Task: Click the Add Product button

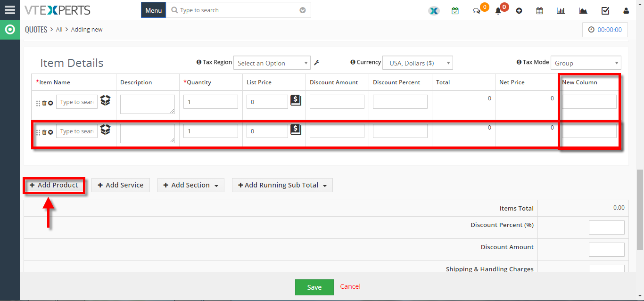Action: tap(54, 185)
